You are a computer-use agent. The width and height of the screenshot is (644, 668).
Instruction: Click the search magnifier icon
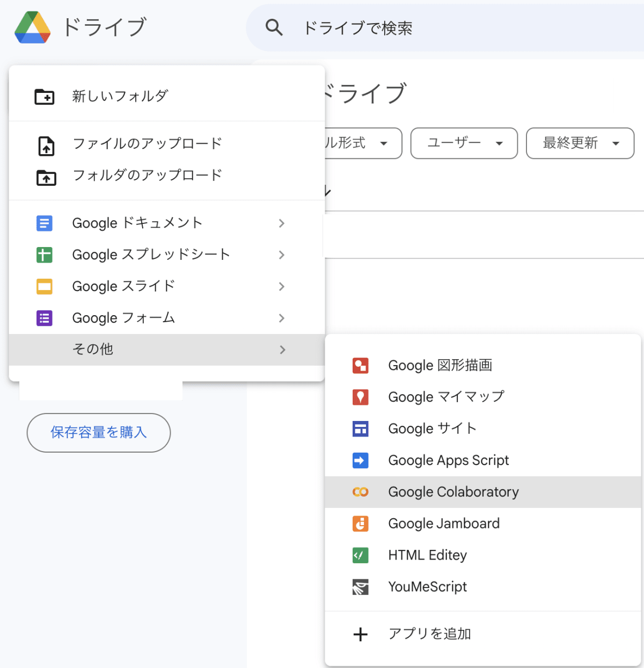274,27
